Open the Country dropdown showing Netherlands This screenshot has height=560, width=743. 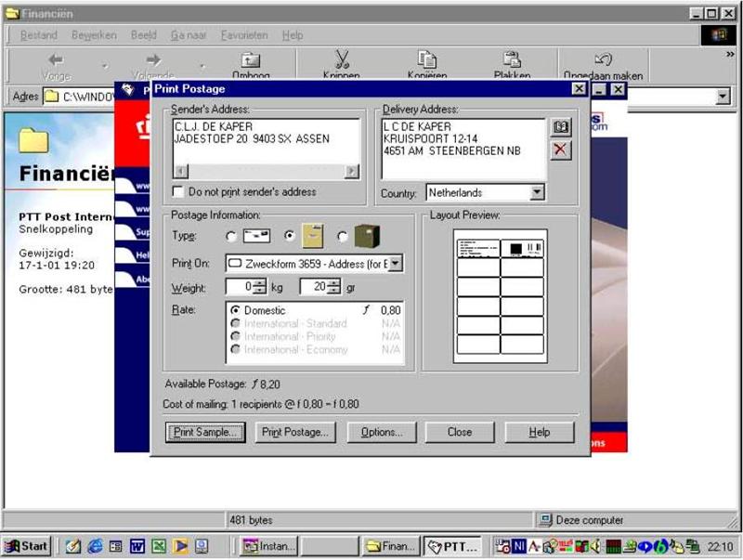pos(536,192)
